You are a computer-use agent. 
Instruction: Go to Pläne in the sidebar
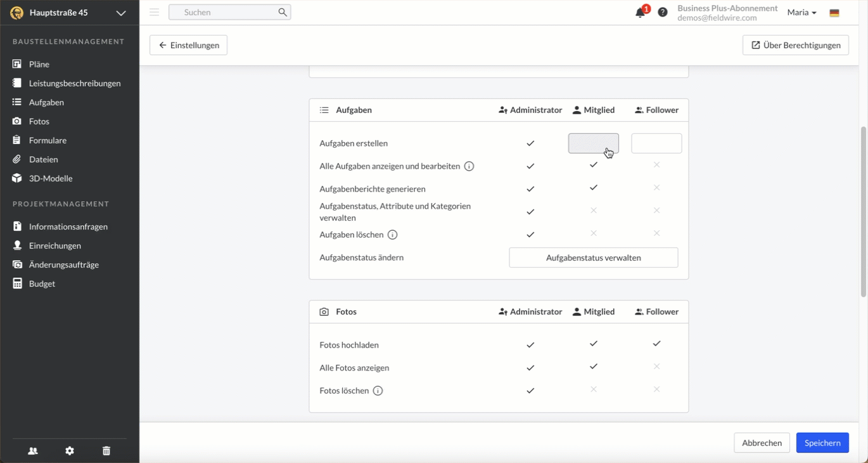(x=39, y=64)
